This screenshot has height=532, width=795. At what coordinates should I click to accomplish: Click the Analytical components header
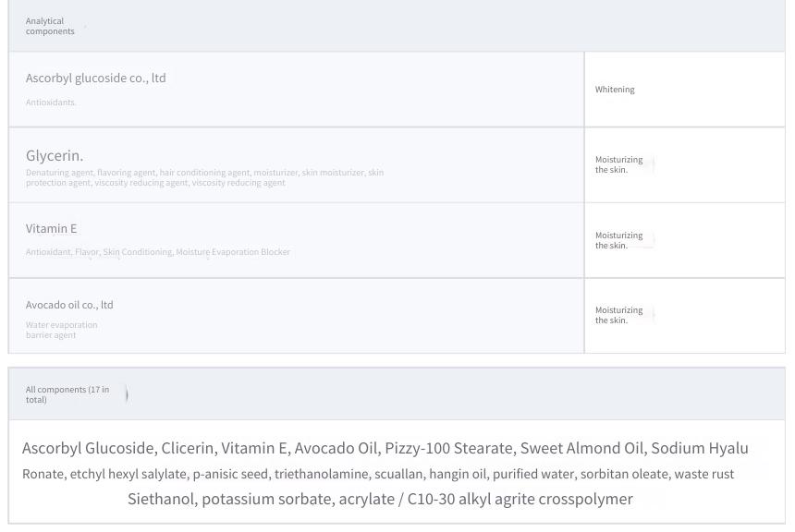click(50, 26)
